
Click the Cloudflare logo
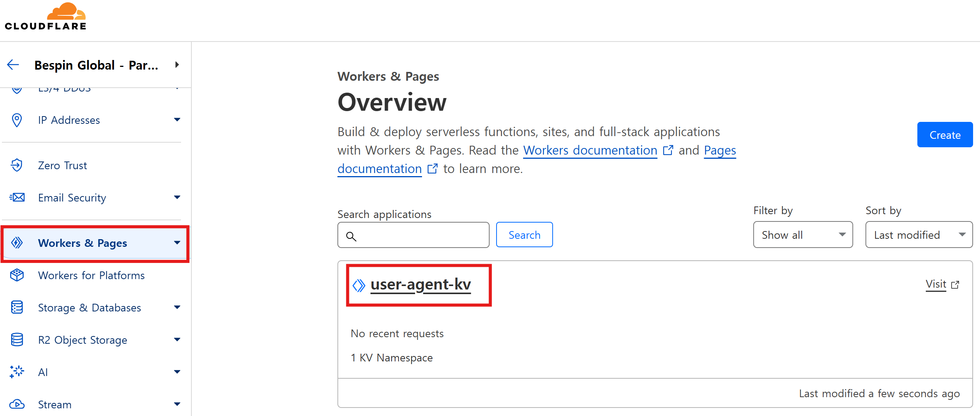[x=45, y=17]
